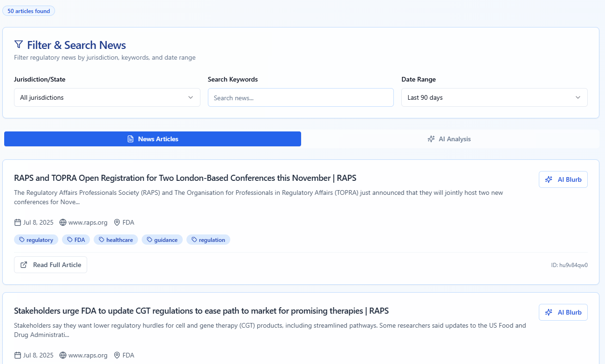Image resolution: width=605 pixels, height=364 pixels.
Task: Click the healthcare tag chip
Action: pos(116,240)
